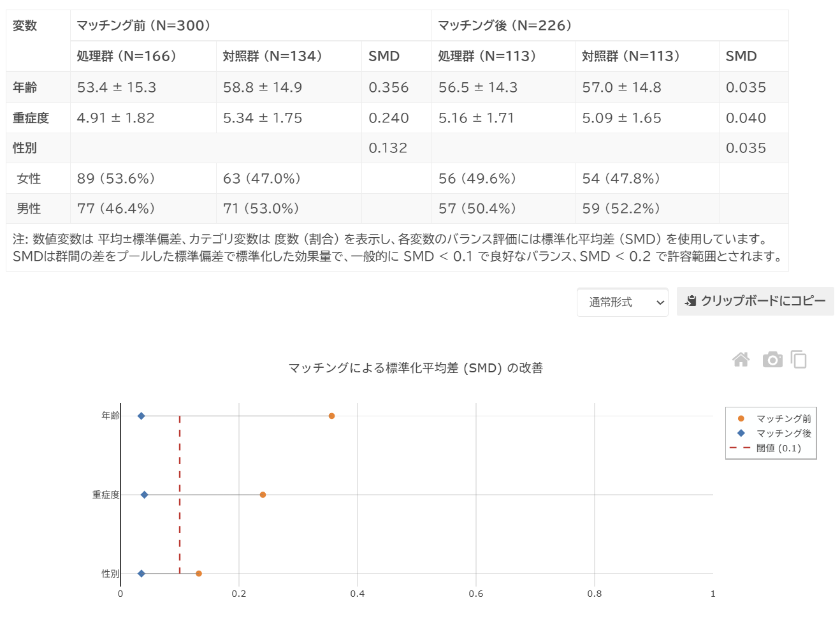
Task: Select the 女性 row label in table
Action: (x=29, y=179)
